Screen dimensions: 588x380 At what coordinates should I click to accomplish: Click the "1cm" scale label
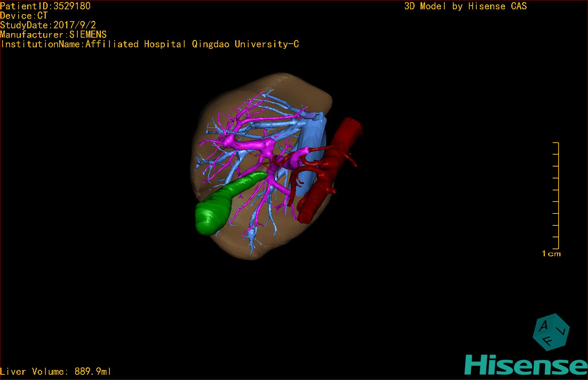pos(551,254)
